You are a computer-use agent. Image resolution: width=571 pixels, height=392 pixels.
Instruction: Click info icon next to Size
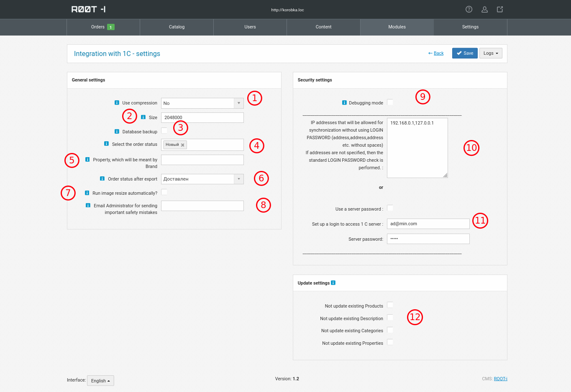coord(143,117)
